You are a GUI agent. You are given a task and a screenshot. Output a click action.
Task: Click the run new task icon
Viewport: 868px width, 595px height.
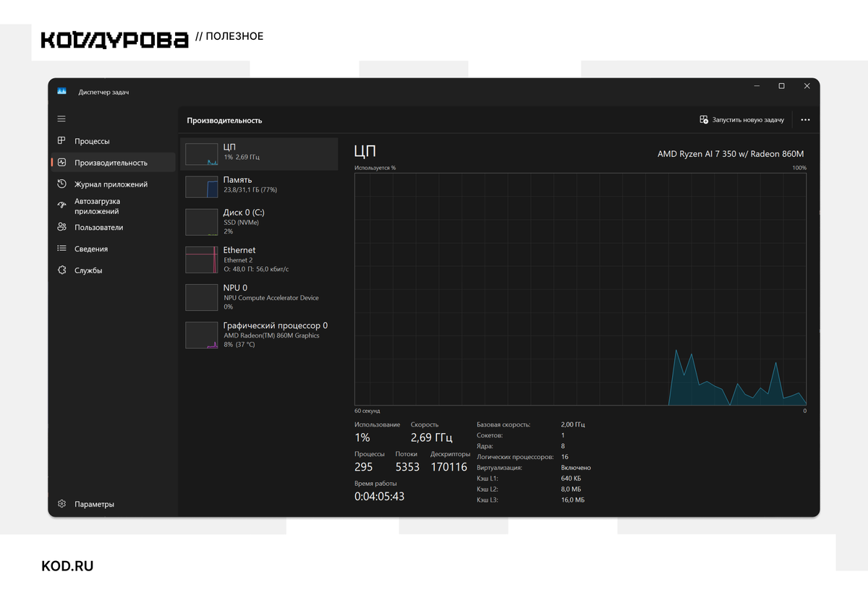coord(704,120)
